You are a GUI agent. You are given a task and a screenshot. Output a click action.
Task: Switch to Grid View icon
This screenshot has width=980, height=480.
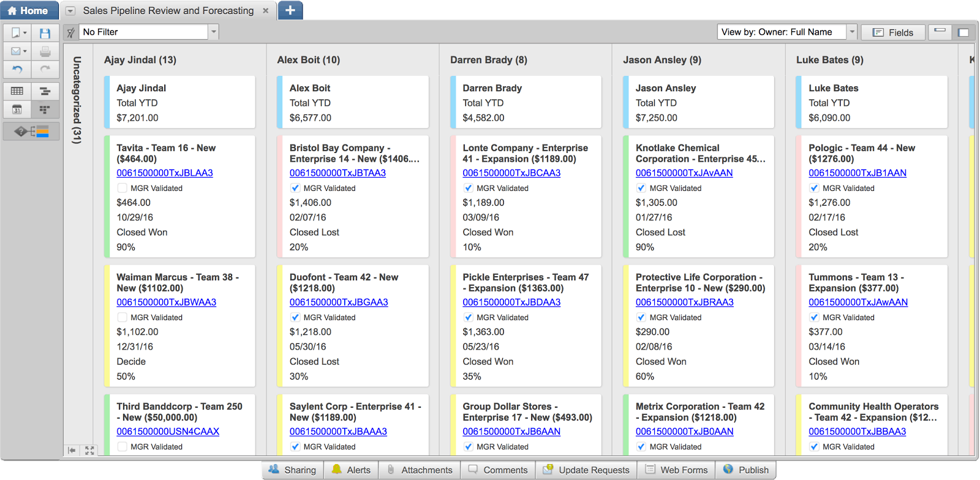pos(17,91)
